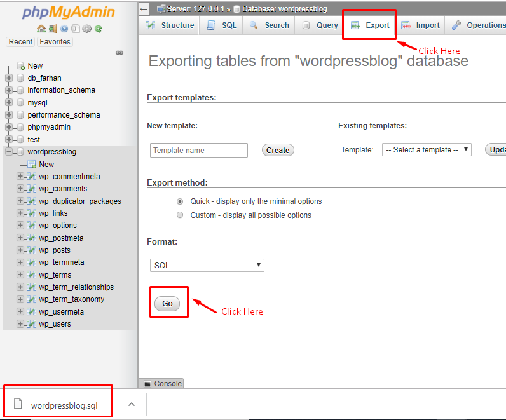Screen dimensions: 506x420
Task: Click the Recent button
Action: pos(20,41)
